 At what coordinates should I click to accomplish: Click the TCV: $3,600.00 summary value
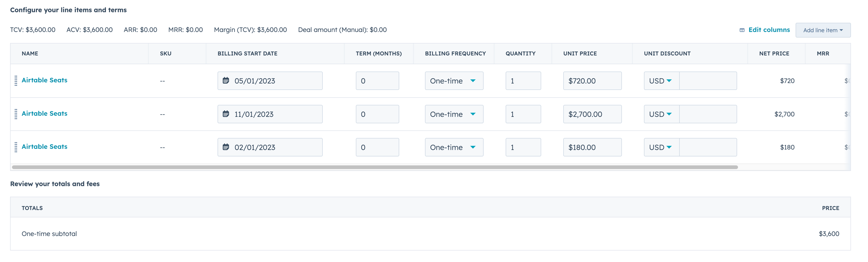[x=33, y=30]
